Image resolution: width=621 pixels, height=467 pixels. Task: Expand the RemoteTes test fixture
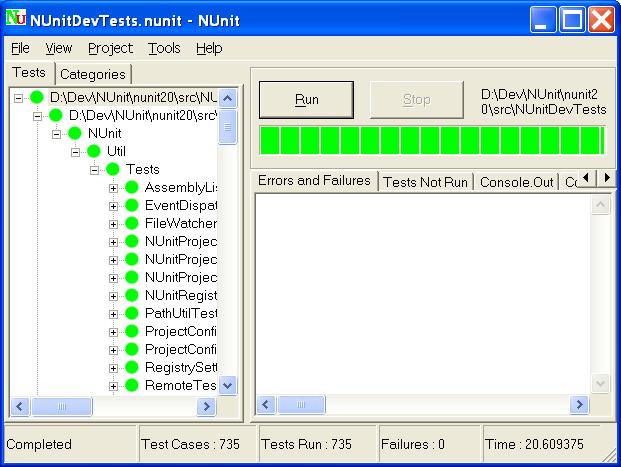tap(113, 386)
